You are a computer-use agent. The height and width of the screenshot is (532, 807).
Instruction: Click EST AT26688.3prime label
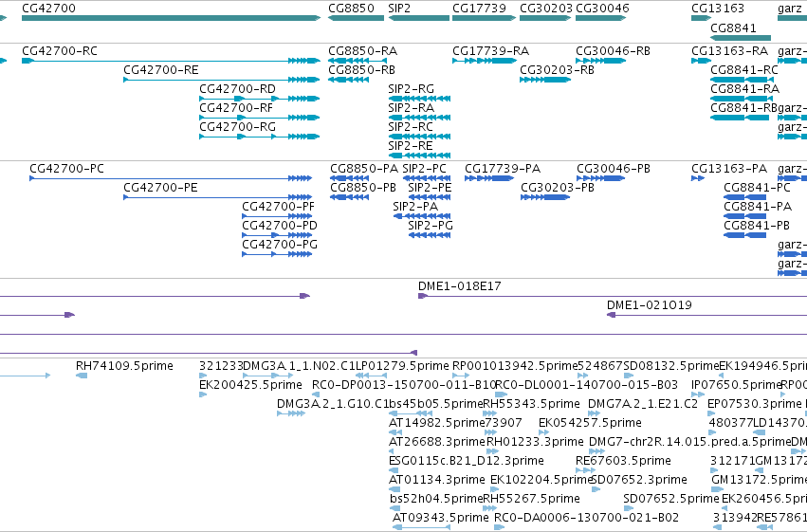[437, 442]
